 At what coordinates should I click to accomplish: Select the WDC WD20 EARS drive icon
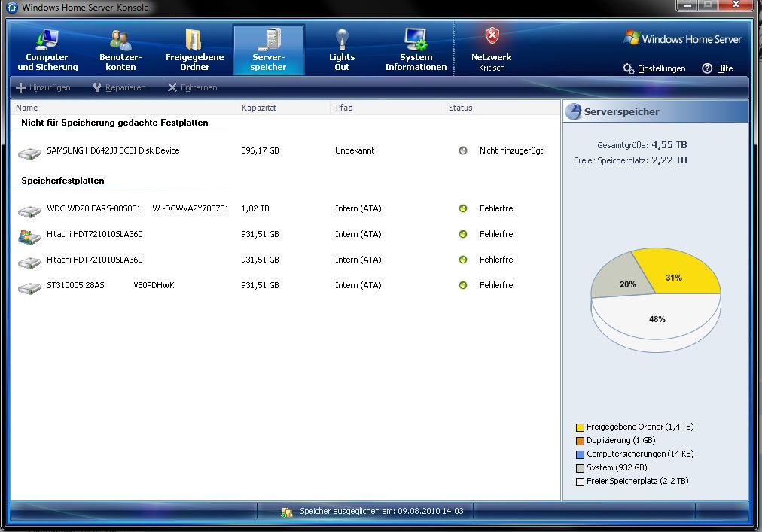point(29,211)
